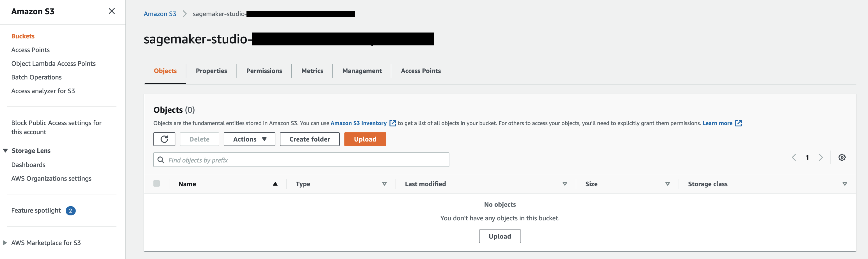Open Amazon S3 inventory external link icon

click(392, 123)
